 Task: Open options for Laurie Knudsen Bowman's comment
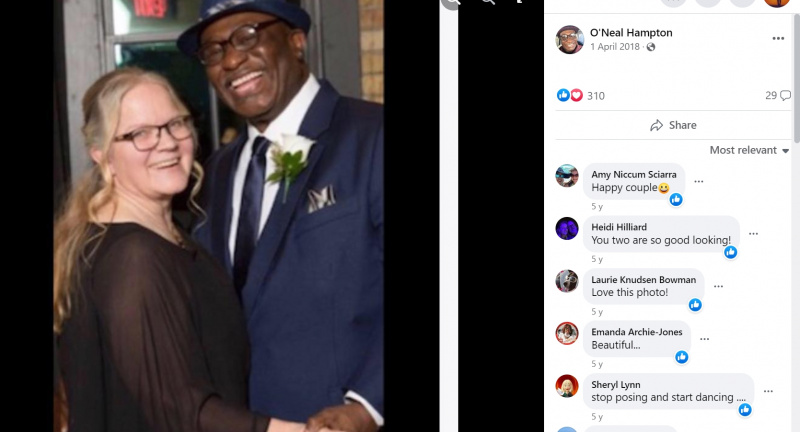pos(718,286)
